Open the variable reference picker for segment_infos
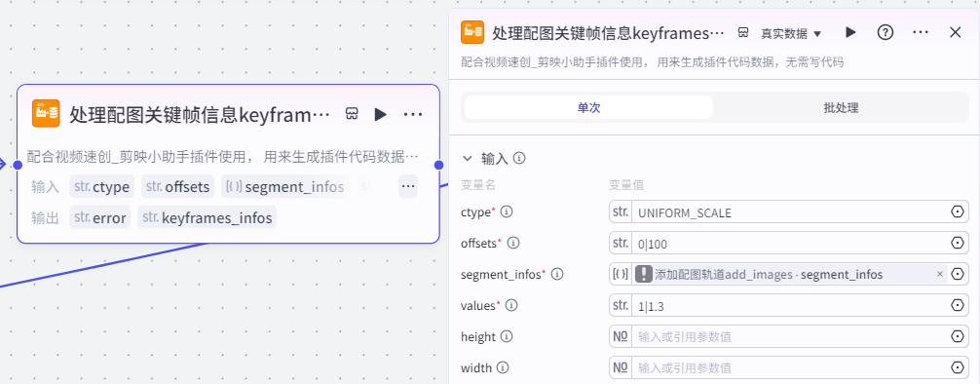 tap(958, 274)
